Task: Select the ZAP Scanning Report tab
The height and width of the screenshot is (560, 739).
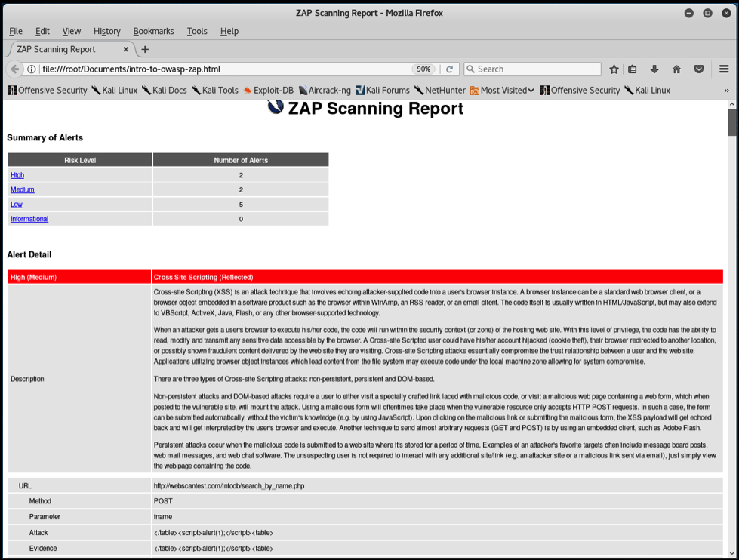Action: (x=71, y=49)
